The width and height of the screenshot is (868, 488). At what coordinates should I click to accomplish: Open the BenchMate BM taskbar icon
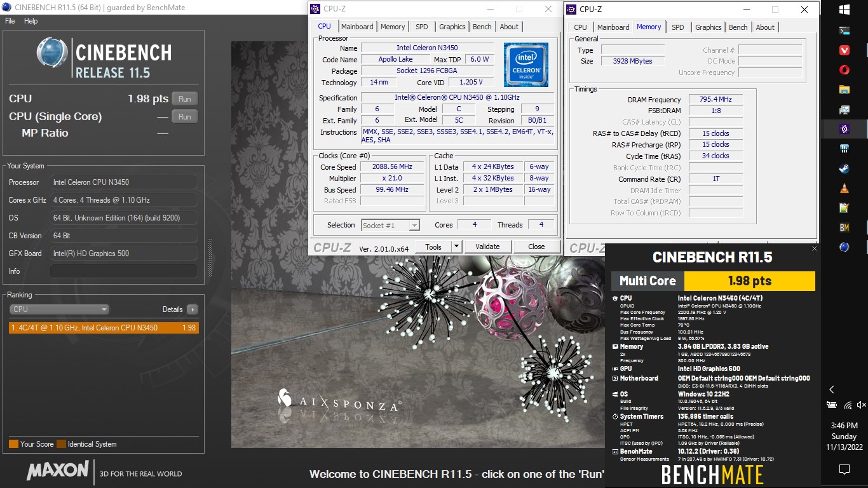coord(844,227)
